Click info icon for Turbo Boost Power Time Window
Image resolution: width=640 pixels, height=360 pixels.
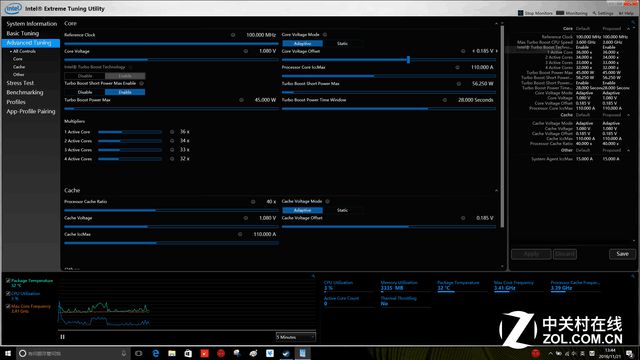point(444,100)
